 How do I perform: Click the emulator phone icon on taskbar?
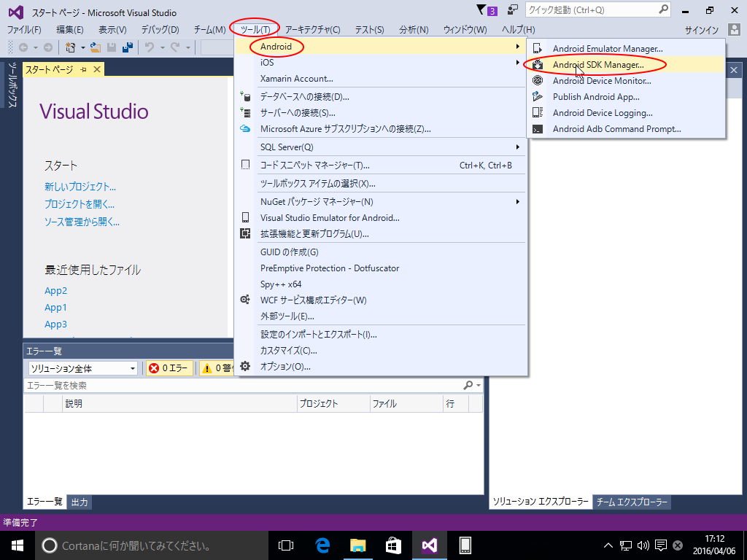465,545
